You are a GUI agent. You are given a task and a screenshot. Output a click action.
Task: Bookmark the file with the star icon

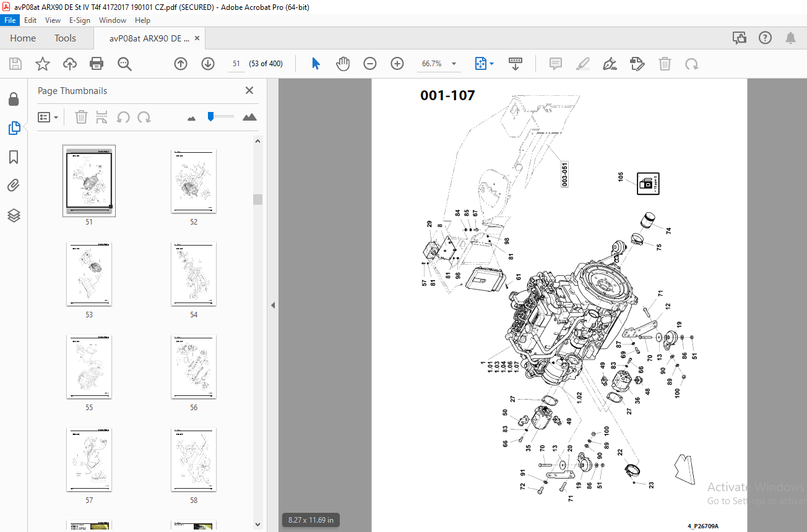[42, 64]
